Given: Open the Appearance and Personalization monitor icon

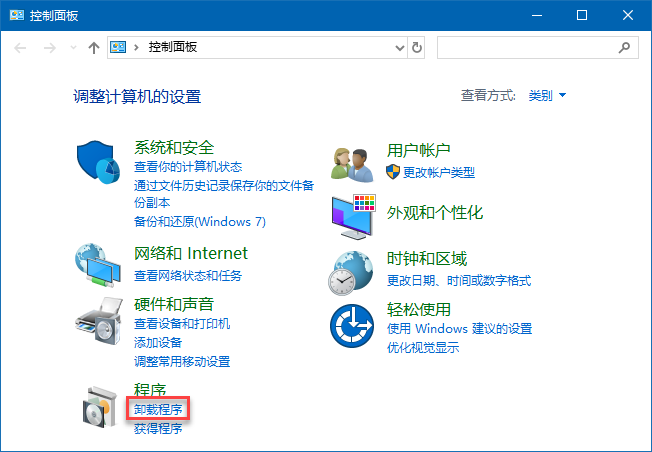Looking at the screenshot, I should 353,216.
